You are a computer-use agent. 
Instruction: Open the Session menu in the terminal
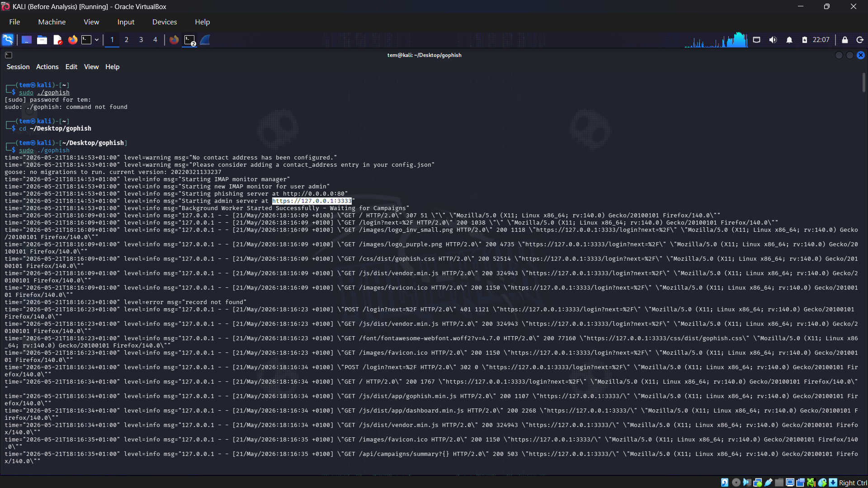(18, 67)
